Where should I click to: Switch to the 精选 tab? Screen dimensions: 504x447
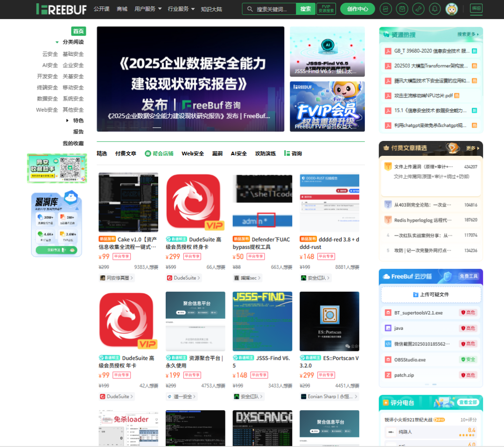(x=102, y=154)
